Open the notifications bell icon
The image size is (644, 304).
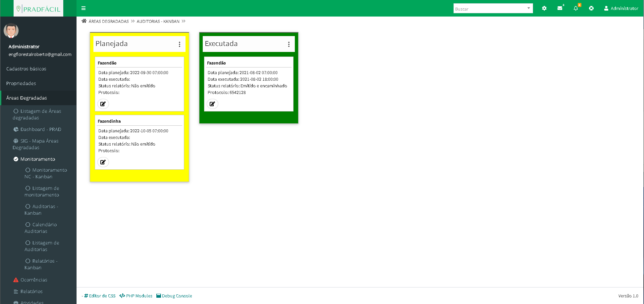coord(576,8)
